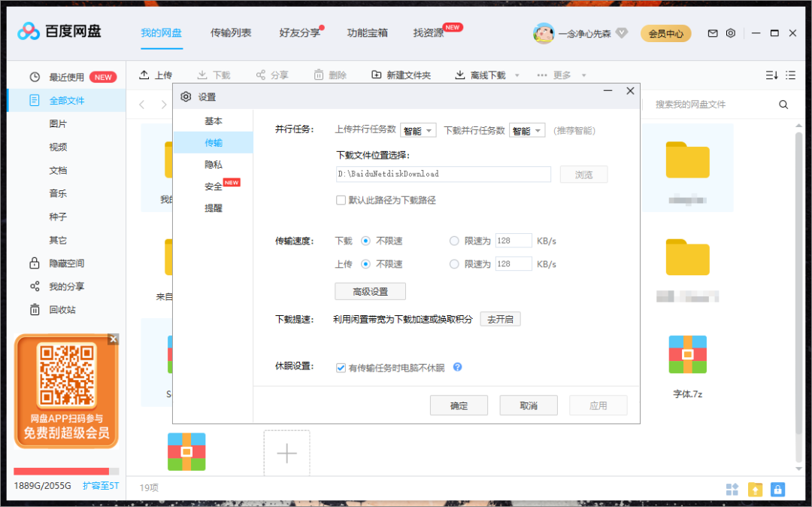
Task: Open the 下载并行任务数 智能 dropdown
Action: coord(527,129)
